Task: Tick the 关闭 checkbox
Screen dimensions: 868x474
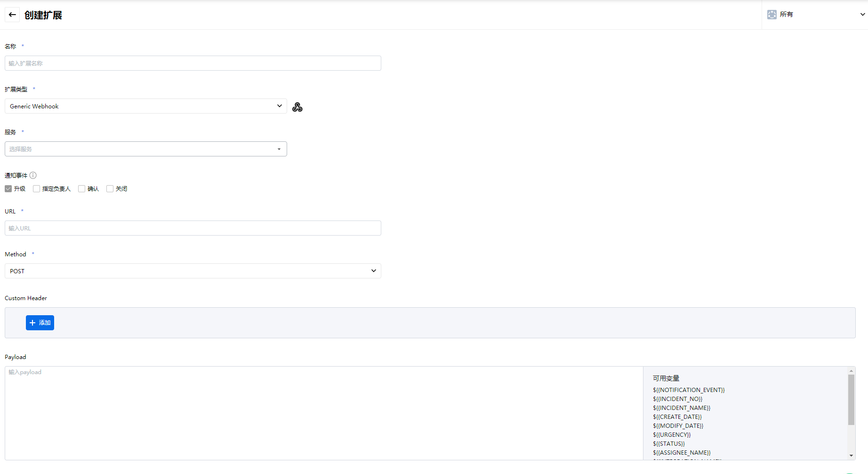Action: click(110, 189)
